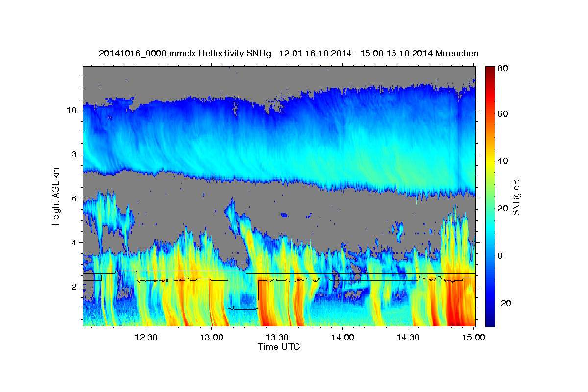Click the colorbar value 80
The width and height of the screenshot is (588, 392).
tap(503, 69)
